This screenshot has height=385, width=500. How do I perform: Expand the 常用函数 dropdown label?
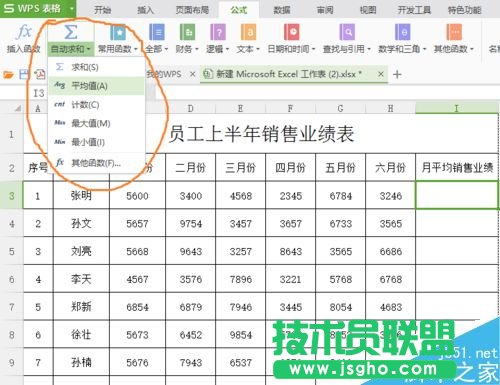[x=118, y=49]
